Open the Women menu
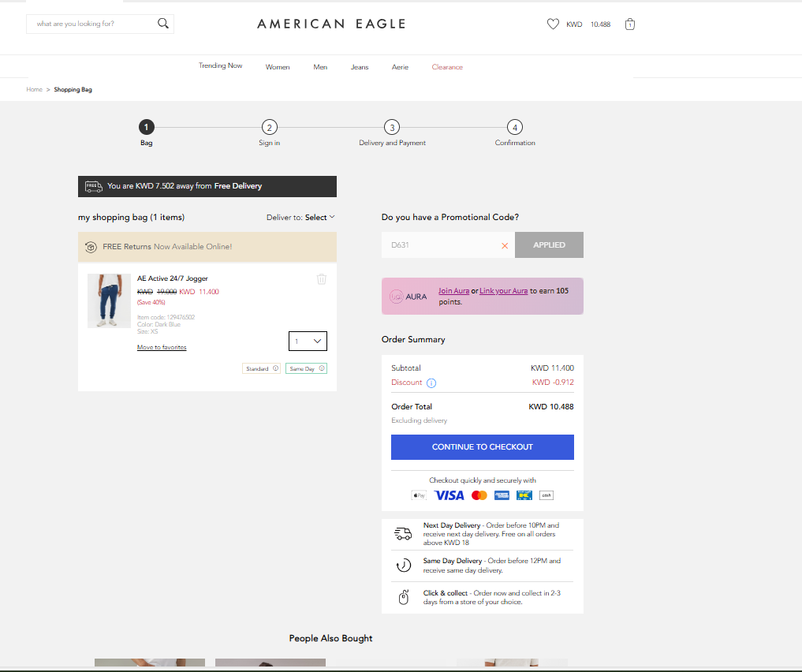Viewport: 802px width, 672px height. (278, 67)
